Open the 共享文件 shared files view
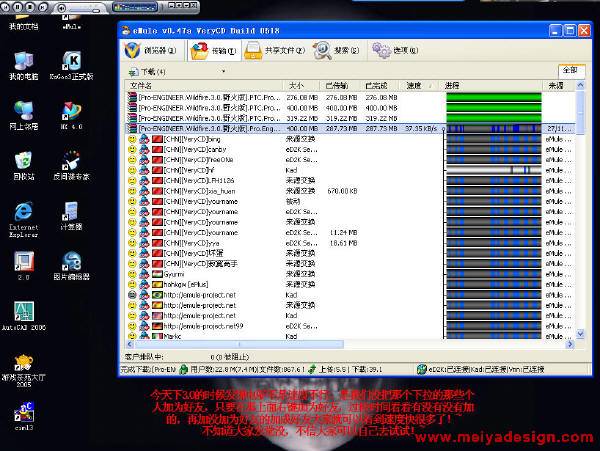 (274, 50)
